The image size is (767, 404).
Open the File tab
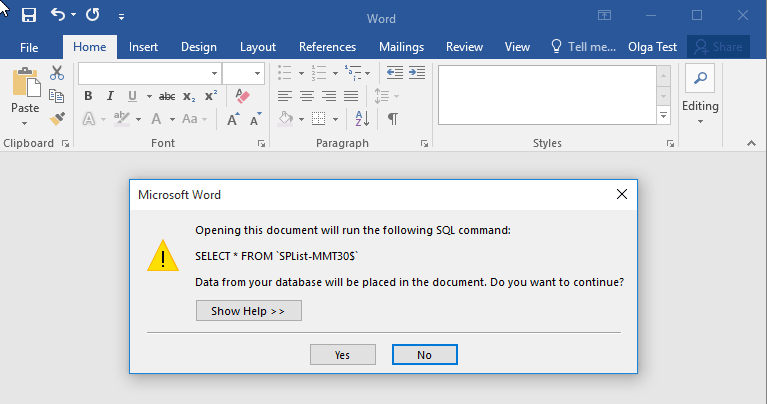29,47
